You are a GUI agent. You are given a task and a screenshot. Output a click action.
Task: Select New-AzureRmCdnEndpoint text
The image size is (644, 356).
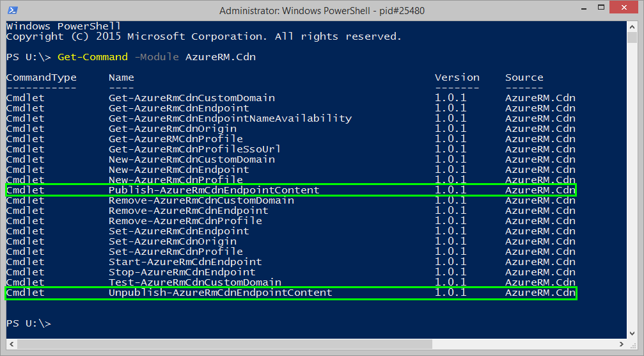178,170
